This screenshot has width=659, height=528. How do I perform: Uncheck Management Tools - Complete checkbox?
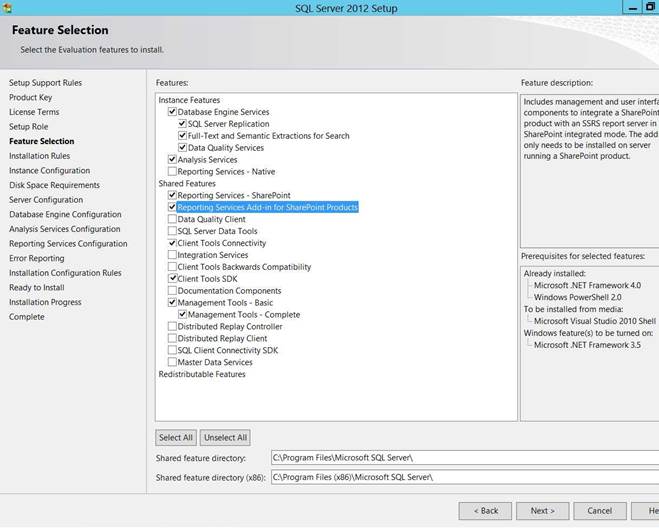pos(182,314)
